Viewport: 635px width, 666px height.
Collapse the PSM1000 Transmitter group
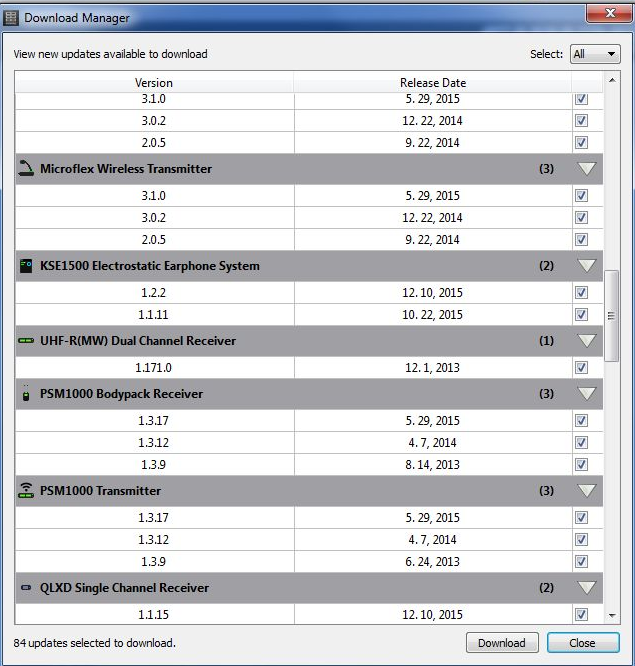coord(587,491)
